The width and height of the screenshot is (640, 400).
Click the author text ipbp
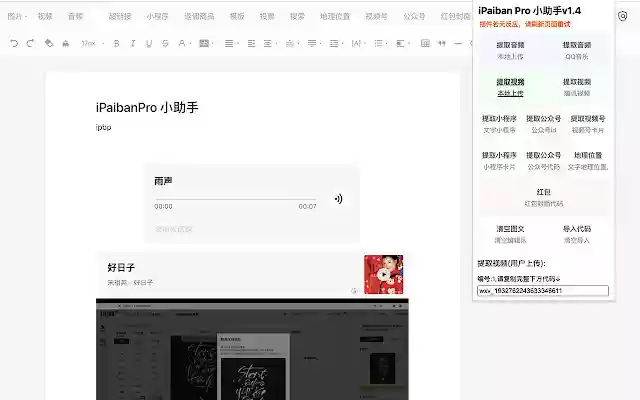point(103,127)
